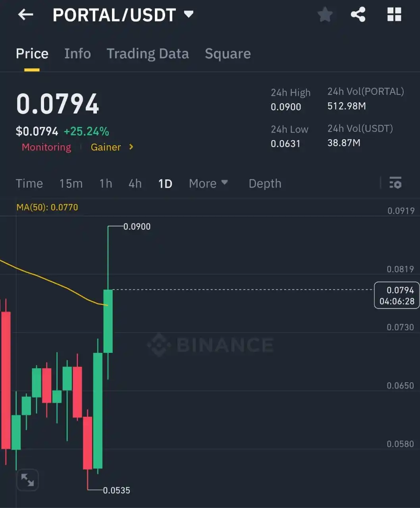Tap the 24h Low value 0.0631
The image size is (420, 508).
(x=285, y=144)
